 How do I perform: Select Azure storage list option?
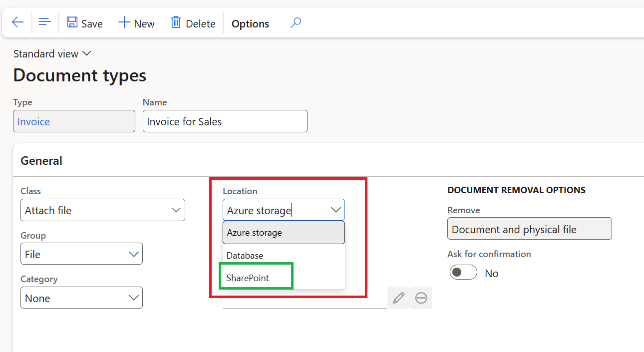click(x=254, y=233)
